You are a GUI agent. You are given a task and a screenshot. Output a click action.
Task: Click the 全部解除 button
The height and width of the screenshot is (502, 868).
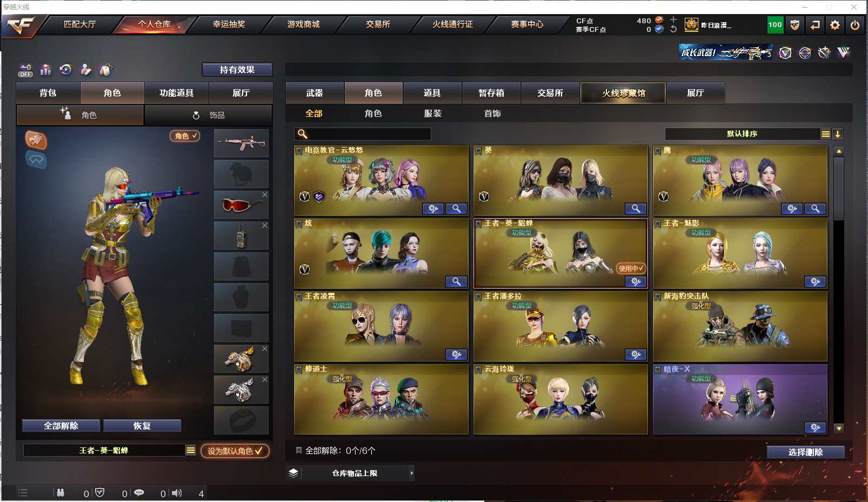(x=61, y=426)
